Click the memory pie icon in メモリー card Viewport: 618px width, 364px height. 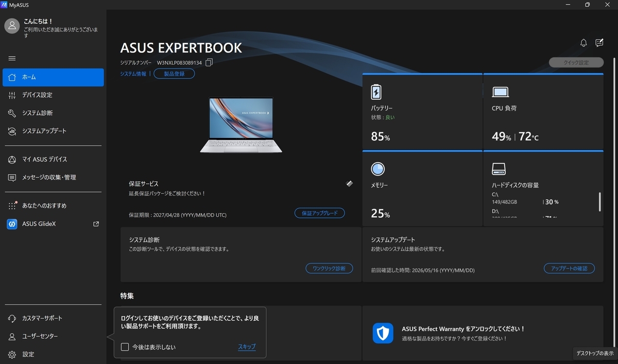(x=377, y=169)
